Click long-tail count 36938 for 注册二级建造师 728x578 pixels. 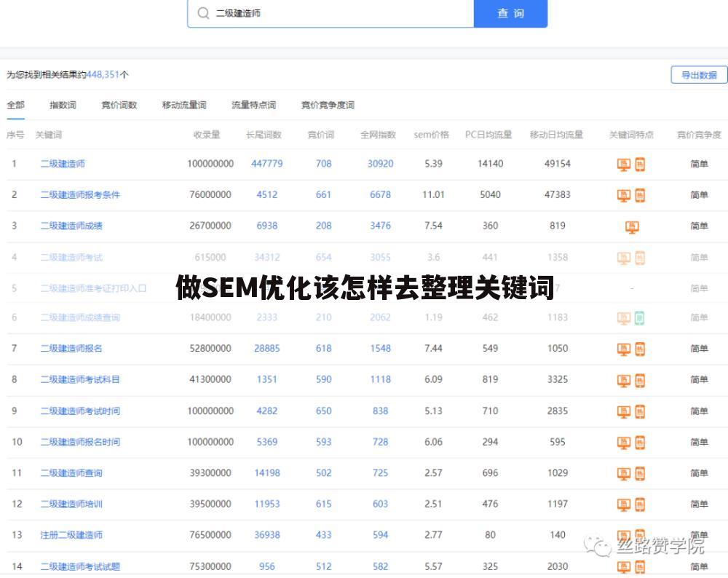point(267,535)
